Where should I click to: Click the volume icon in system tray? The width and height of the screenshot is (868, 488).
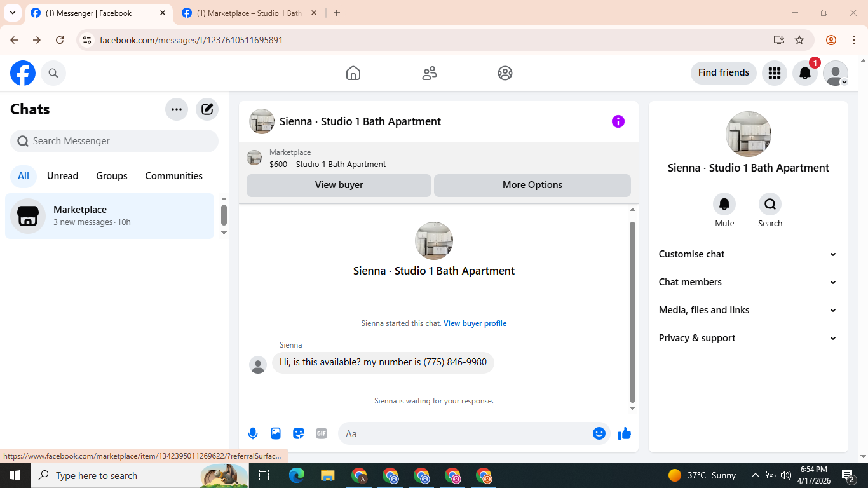(786, 475)
